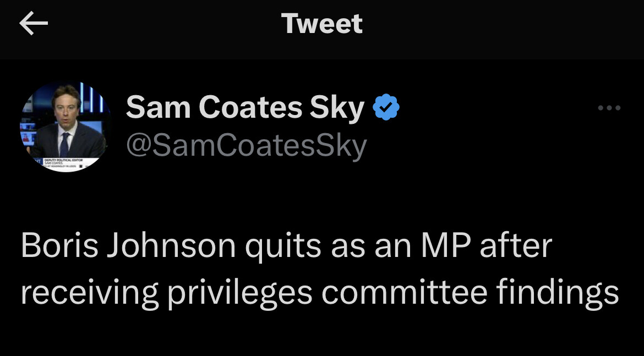This screenshot has height=356, width=644.
Task: Click the blue verified checkmark badge
Action: click(386, 107)
